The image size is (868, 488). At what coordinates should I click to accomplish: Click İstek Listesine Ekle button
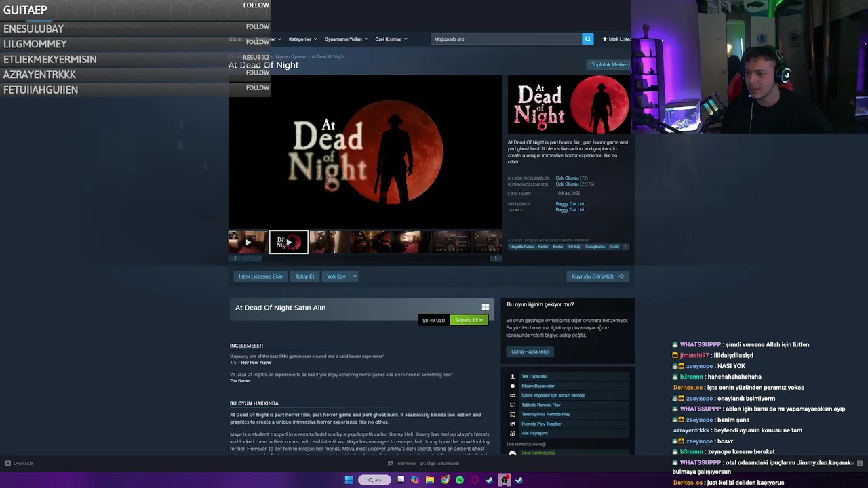[260, 277]
